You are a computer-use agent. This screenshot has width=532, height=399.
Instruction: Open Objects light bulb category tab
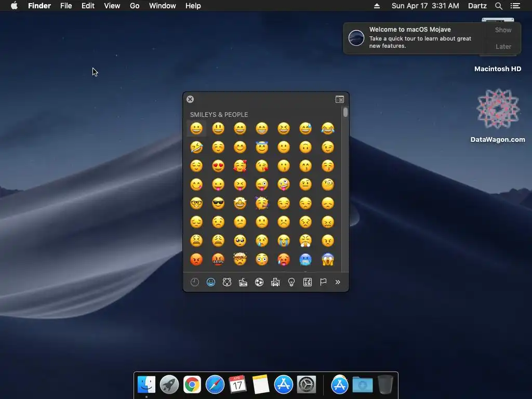pyautogui.click(x=291, y=282)
